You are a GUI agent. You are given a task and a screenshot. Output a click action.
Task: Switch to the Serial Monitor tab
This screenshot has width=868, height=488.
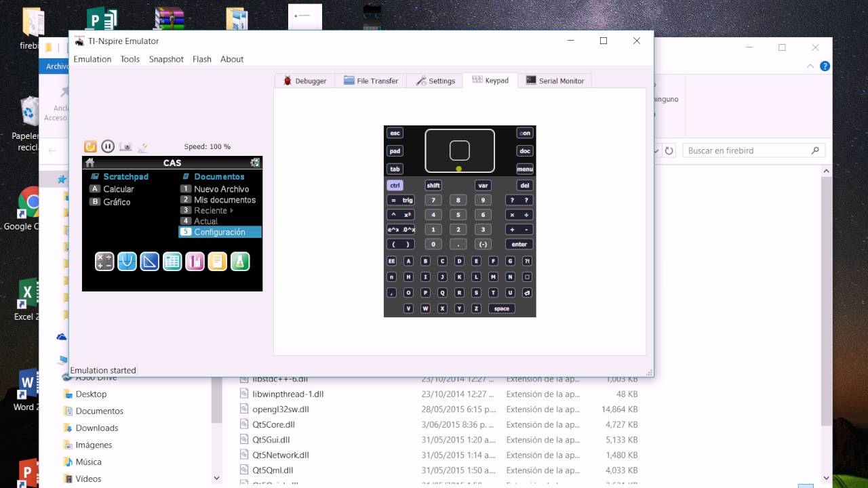[x=555, y=81]
